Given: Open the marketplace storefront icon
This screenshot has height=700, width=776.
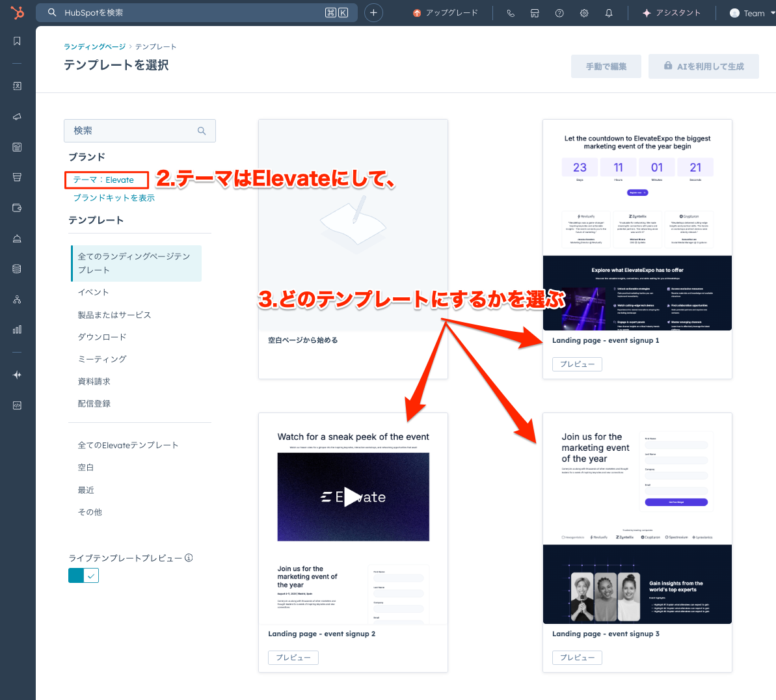Looking at the screenshot, I should (x=535, y=13).
